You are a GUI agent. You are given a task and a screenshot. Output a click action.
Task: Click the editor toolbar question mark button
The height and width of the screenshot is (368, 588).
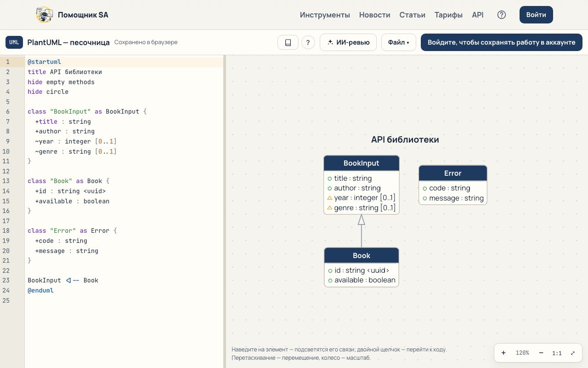[x=308, y=42]
